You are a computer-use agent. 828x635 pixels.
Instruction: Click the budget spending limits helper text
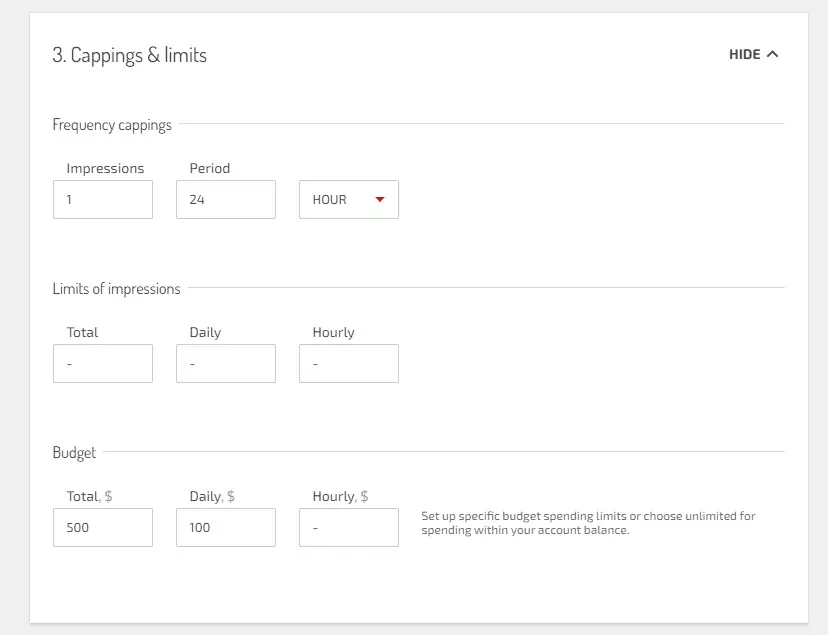tap(588, 523)
